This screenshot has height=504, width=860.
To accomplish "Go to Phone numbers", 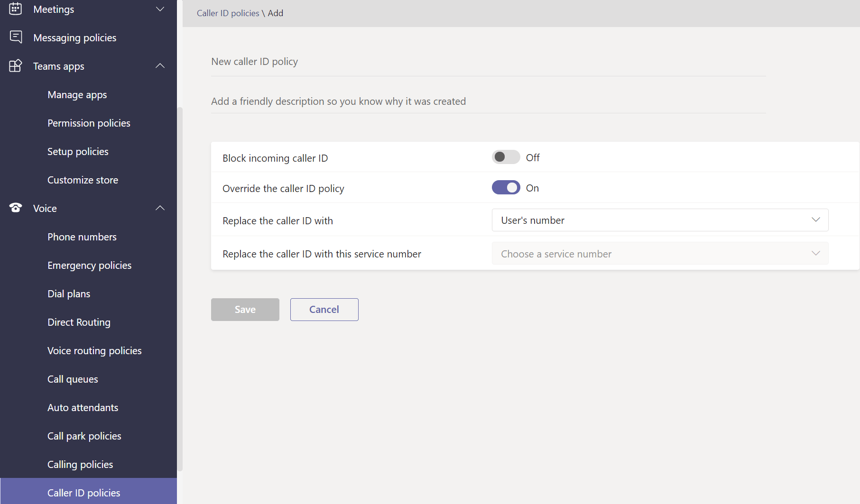I will [x=82, y=237].
